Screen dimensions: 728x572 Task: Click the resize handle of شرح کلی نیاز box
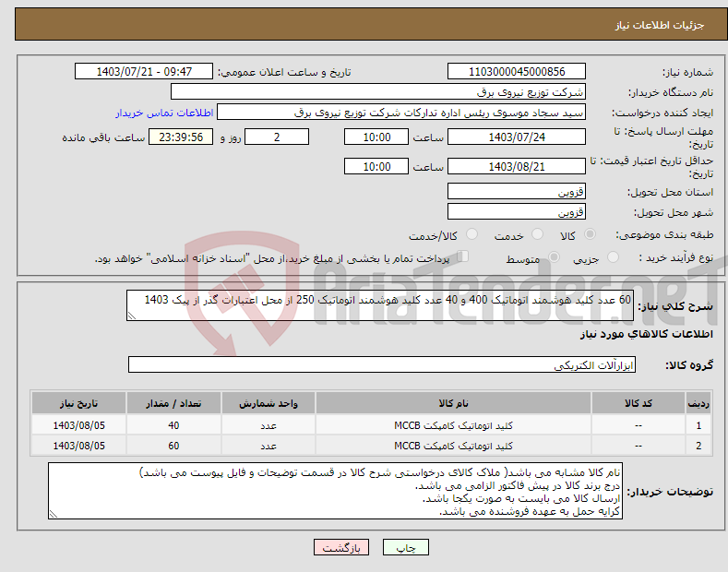point(132,316)
